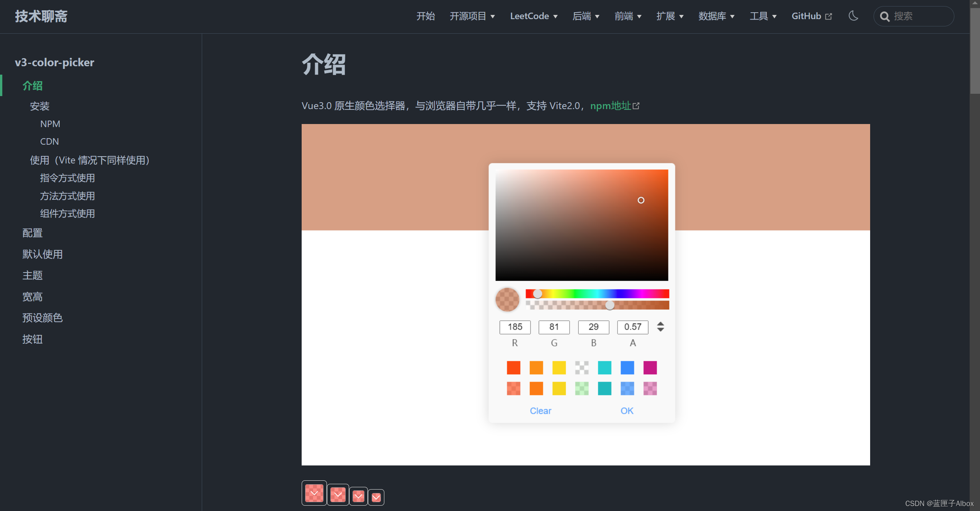Switch color format with RGBA stepper arrows
The height and width of the screenshot is (511, 980).
click(660, 327)
